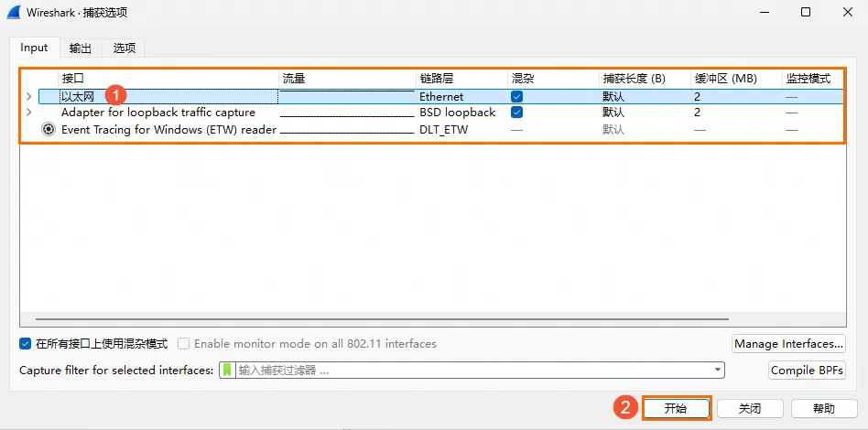This screenshot has height=430, width=868.
Task: Click the BSD loopback link-layer cell
Action: 457,113
